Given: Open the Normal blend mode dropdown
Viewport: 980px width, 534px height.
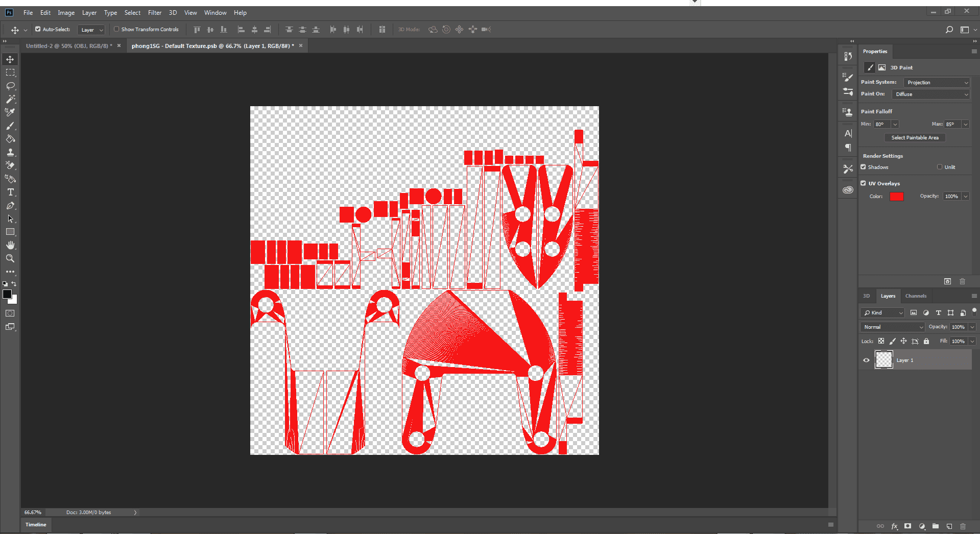Looking at the screenshot, I should [x=893, y=327].
